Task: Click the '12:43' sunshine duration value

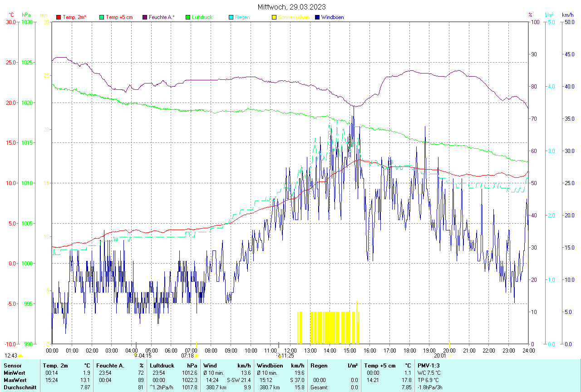Action: point(11,356)
